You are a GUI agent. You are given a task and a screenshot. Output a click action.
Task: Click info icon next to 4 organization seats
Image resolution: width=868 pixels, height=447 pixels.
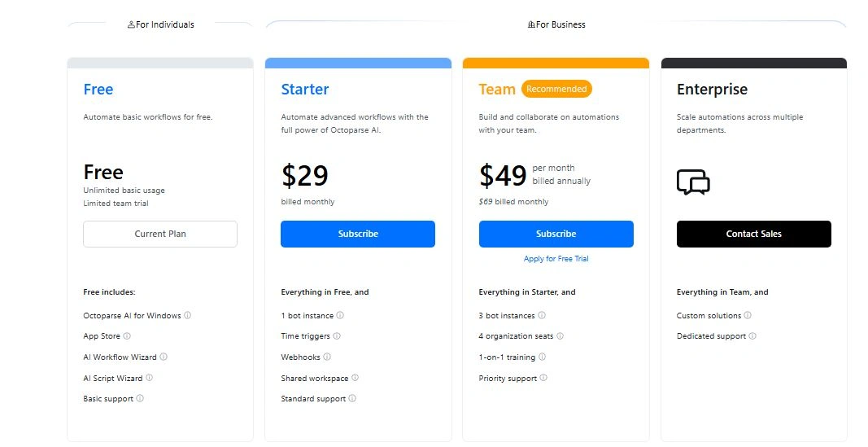click(x=560, y=336)
